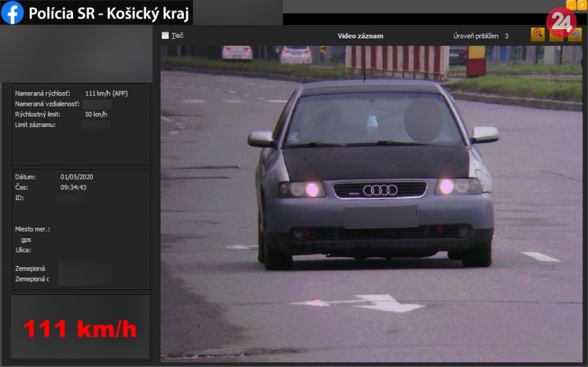Viewport: 588px width, 367px height.
Task: Click the time 09:34:43 field
Action: click(73, 188)
